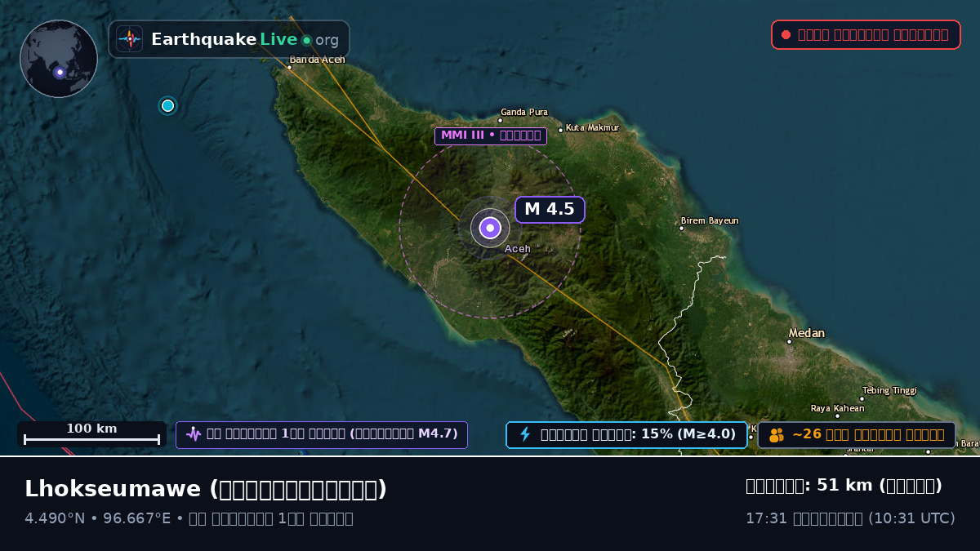Click the 100 km scale bar
980x551 pixels.
point(91,434)
